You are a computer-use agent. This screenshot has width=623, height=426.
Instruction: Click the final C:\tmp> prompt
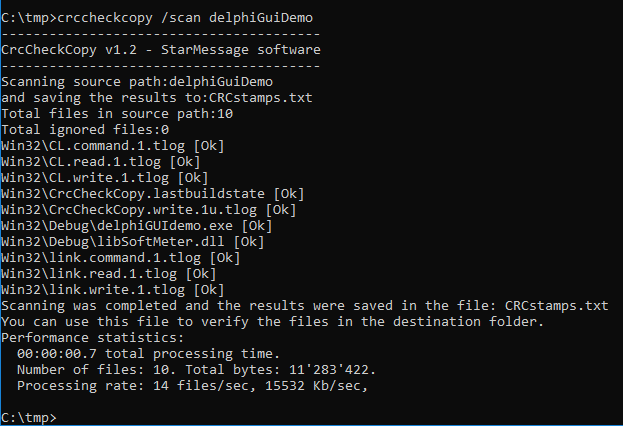tap(29, 418)
